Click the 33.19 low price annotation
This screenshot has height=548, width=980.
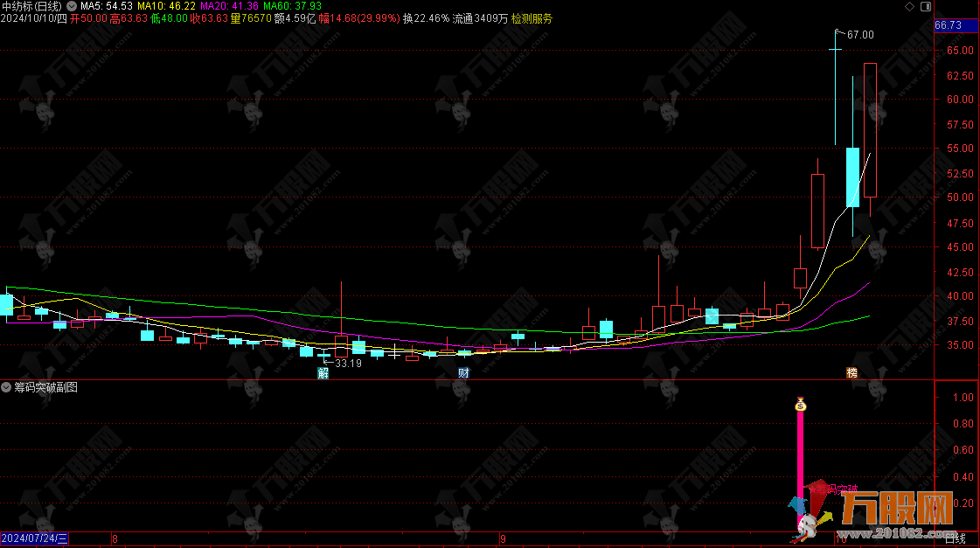(x=348, y=364)
